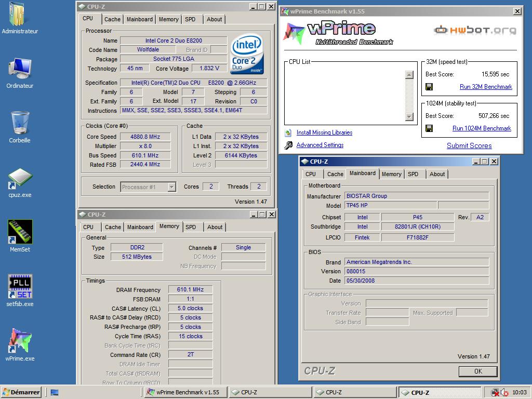
Task: Click the Intel Core 2 Duo E8200 name field
Action: 174,41
